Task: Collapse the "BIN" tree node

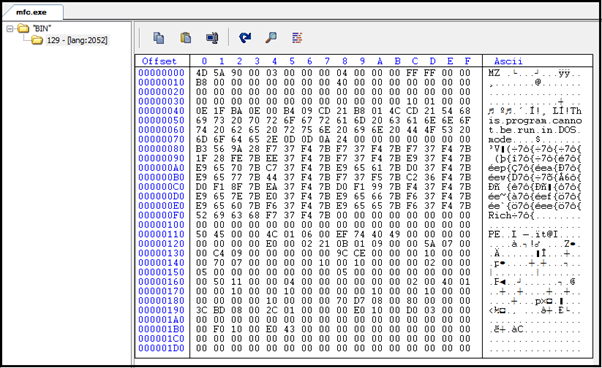Action: [10, 28]
